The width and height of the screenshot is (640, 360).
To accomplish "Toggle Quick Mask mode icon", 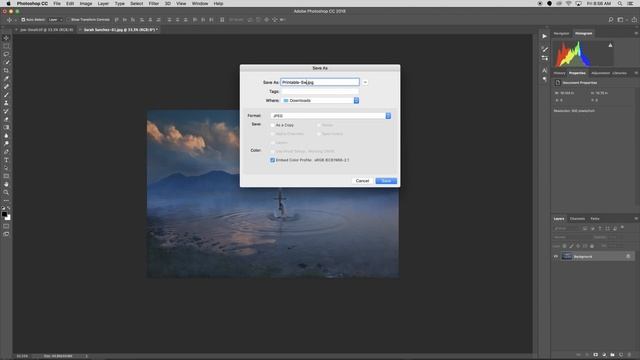I will coord(6,227).
